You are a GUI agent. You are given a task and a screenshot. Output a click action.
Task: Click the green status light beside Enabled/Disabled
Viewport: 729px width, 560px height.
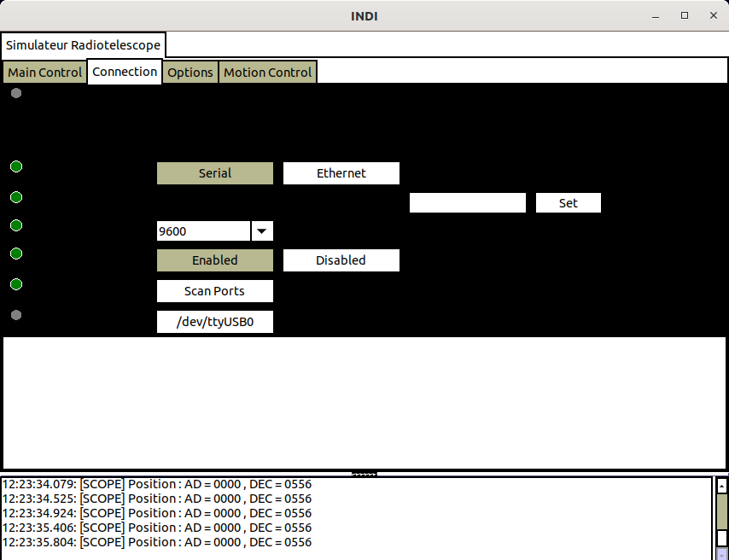coord(16,254)
